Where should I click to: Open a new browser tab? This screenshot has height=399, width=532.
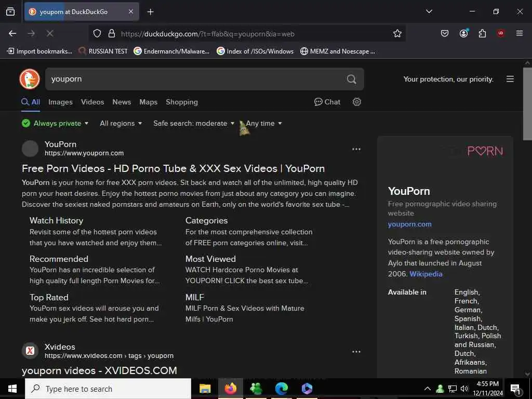(x=150, y=12)
